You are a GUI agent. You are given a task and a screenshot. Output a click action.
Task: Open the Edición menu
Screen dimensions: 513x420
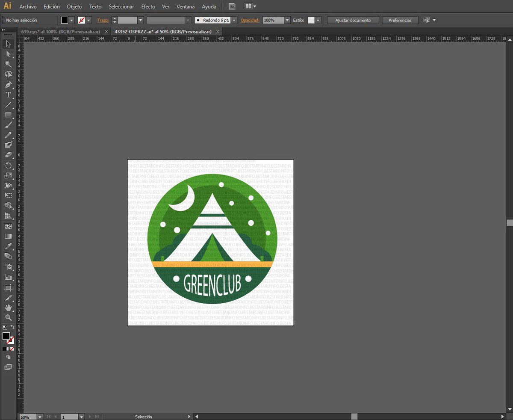coord(52,7)
